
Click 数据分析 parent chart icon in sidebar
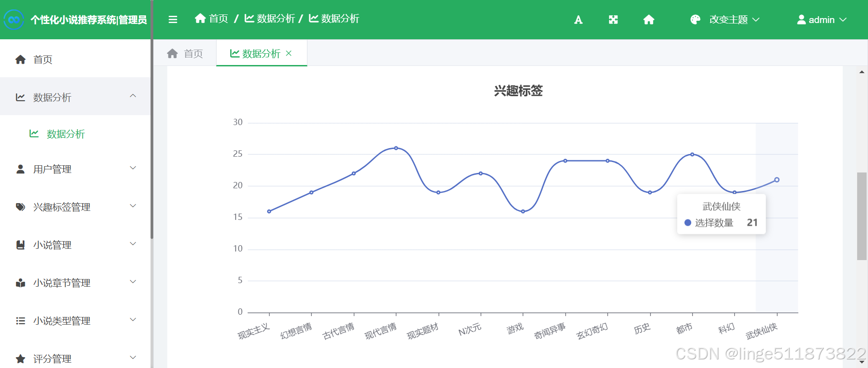[x=20, y=98]
